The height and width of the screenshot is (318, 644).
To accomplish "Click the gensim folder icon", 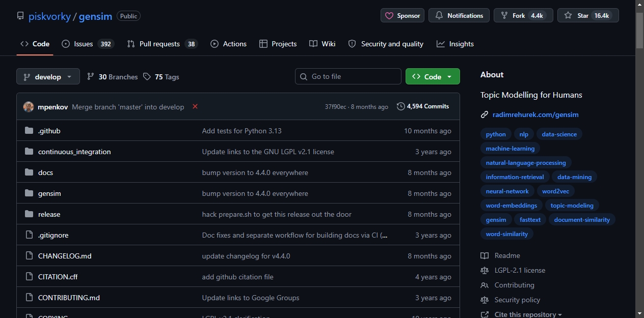I will coord(29,193).
